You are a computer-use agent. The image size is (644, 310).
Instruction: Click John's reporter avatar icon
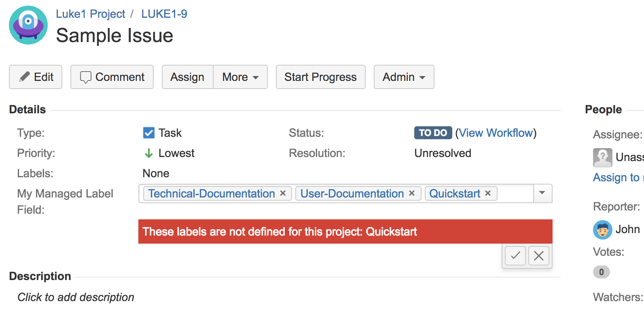pos(603,229)
